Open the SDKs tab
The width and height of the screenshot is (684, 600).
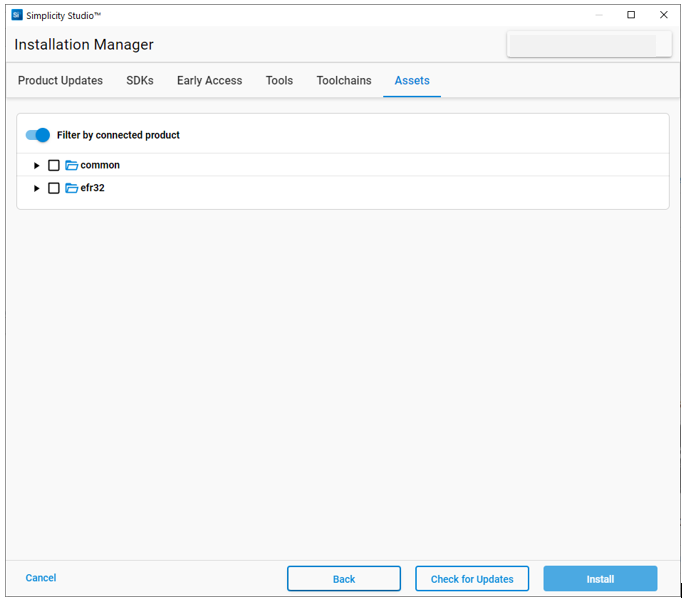point(140,81)
